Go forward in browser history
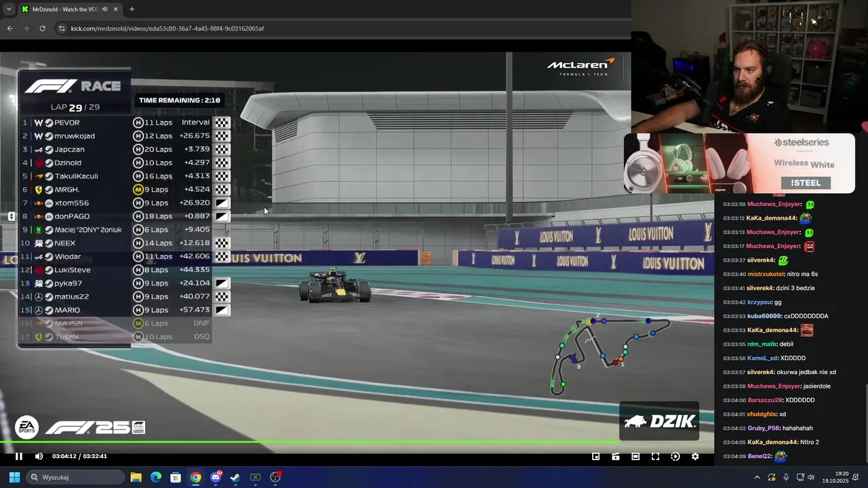 (26, 28)
